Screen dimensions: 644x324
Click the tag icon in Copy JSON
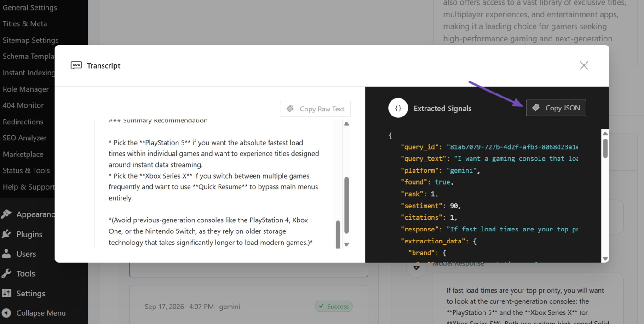536,108
